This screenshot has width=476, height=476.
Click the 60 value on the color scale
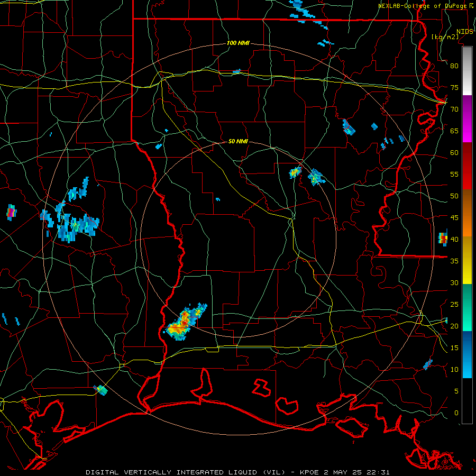tap(454, 153)
